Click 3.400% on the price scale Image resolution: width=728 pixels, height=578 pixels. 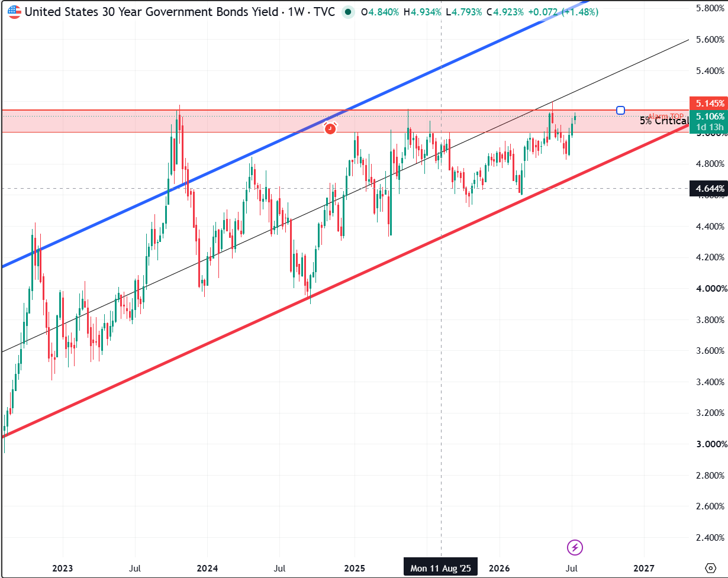click(710, 382)
